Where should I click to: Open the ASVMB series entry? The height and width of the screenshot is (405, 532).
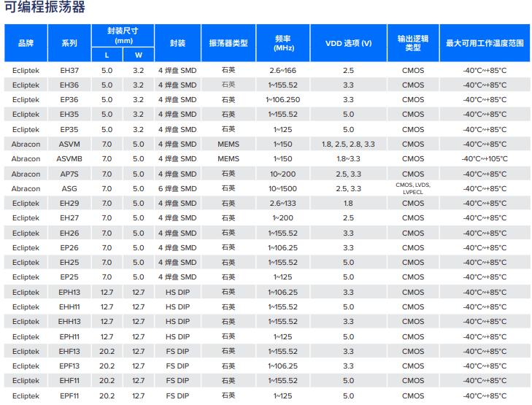69,159
